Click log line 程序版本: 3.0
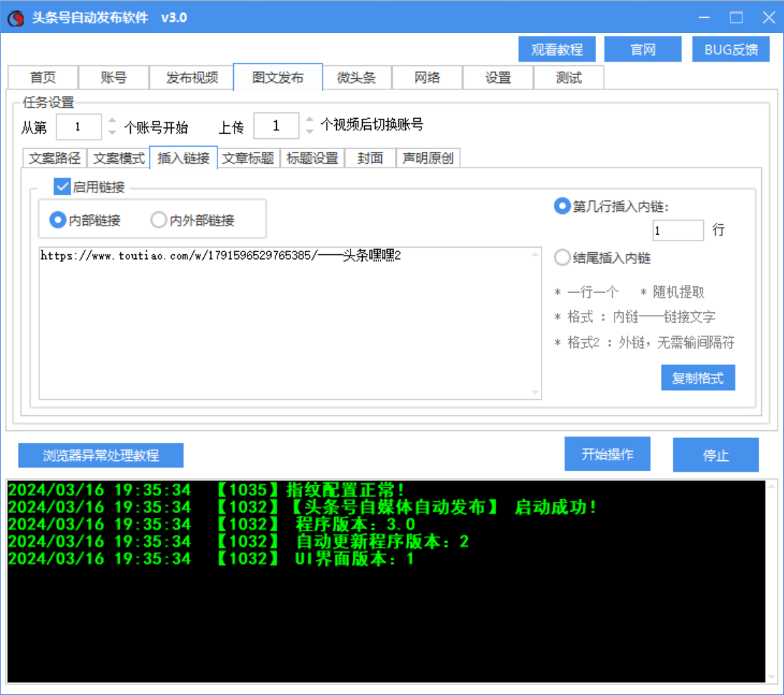This screenshot has width=784, height=695. pyautogui.click(x=212, y=524)
